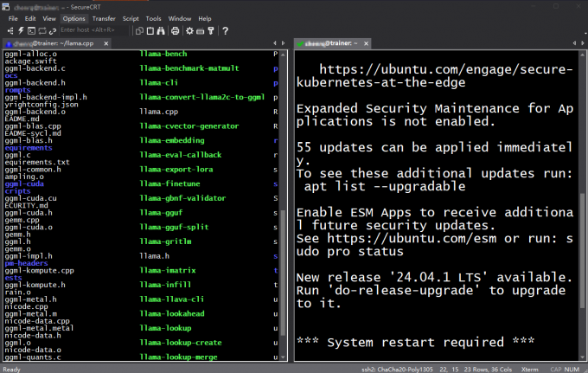Click the llama-export-lora entry
This screenshot has height=373, width=588.
[x=176, y=170]
